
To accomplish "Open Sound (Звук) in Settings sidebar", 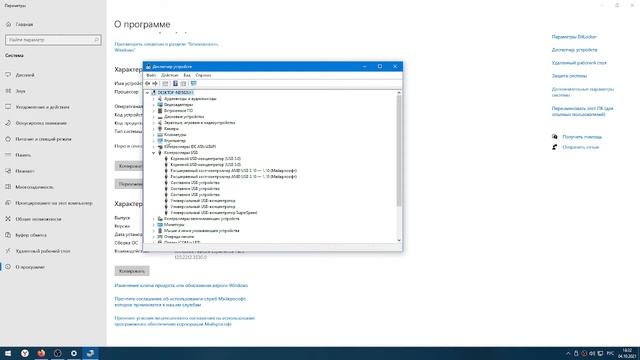I will pos(53,91).
